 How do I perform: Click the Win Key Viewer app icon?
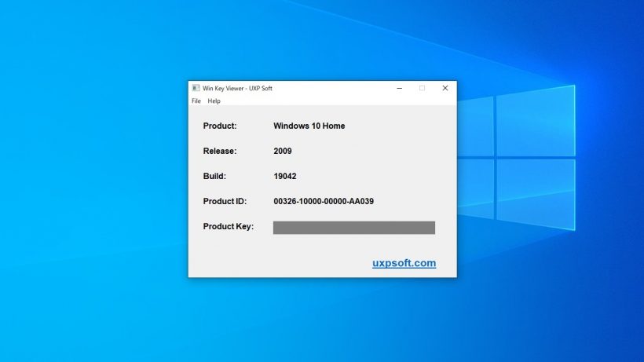click(x=196, y=88)
